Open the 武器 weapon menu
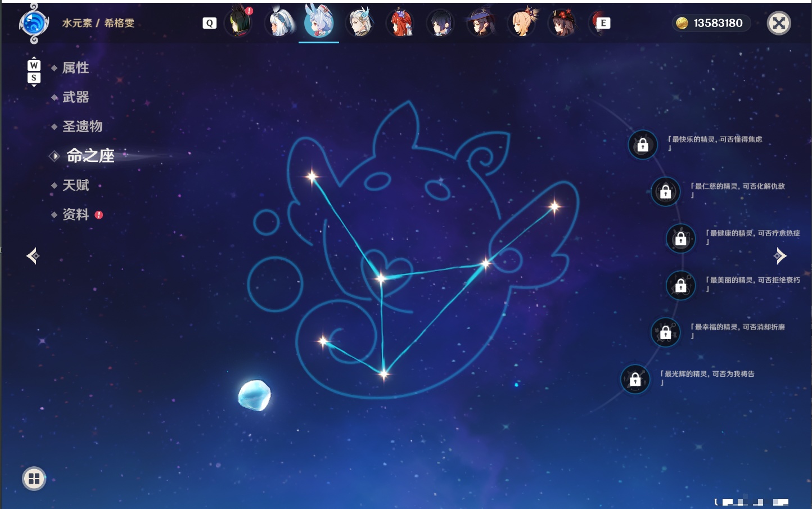 coord(75,97)
